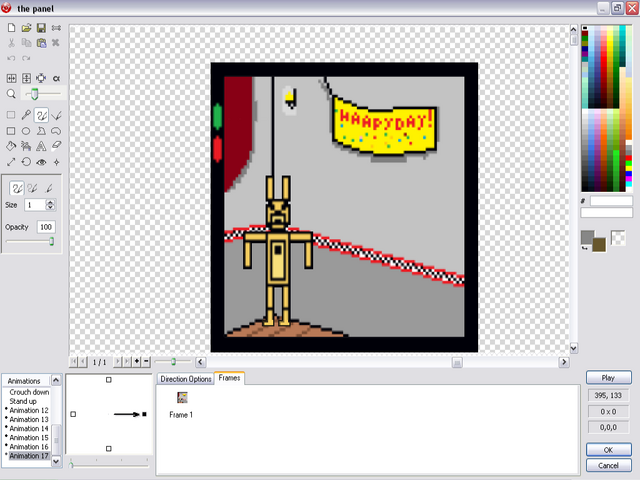The width and height of the screenshot is (640, 480).
Task: Select the Spray can tool
Action: [26, 146]
